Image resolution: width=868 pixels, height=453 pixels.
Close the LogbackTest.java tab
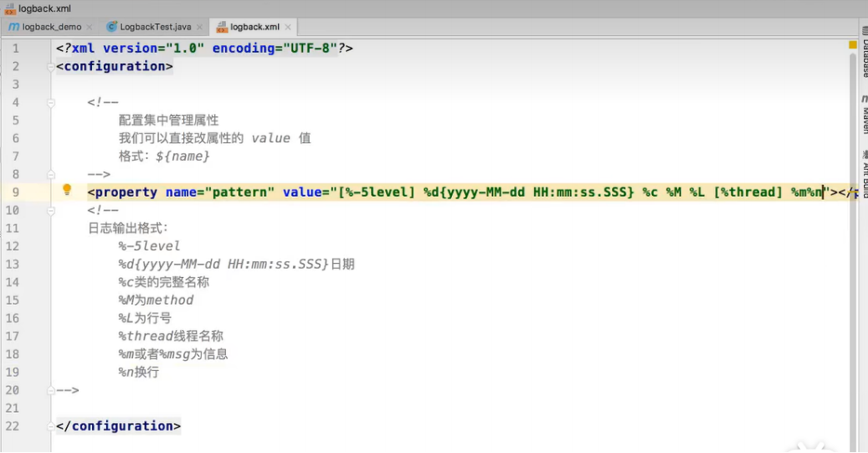tap(199, 27)
